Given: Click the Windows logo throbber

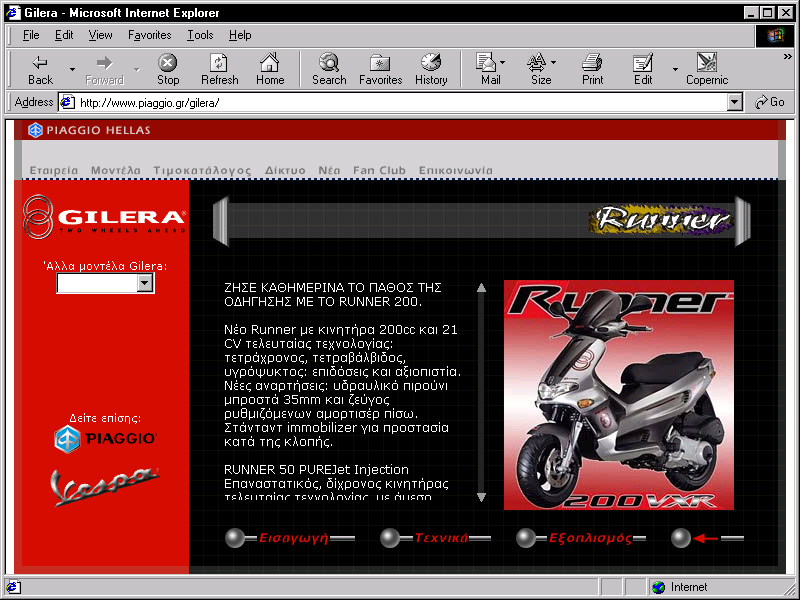Looking at the screenshot, I should pyautogui.click(x=774, y=35).
